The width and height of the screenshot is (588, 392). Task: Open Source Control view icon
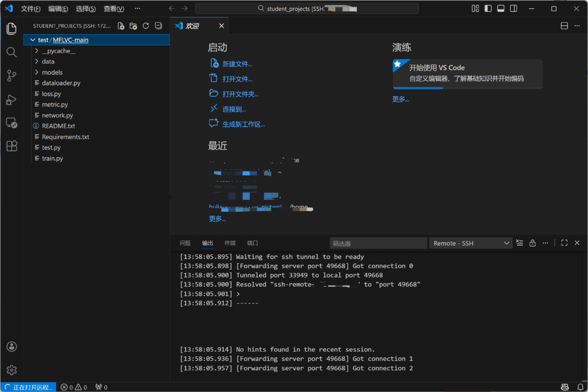[11, 76]
